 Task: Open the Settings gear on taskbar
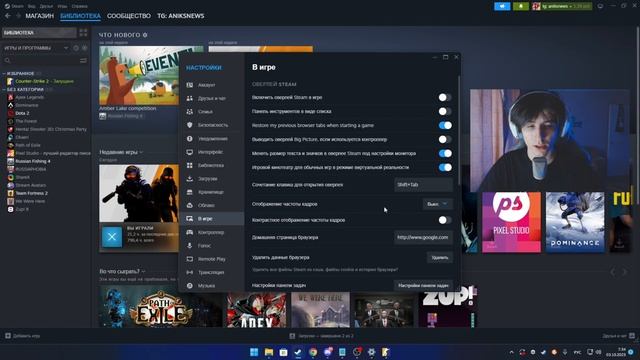click(371, 352)
